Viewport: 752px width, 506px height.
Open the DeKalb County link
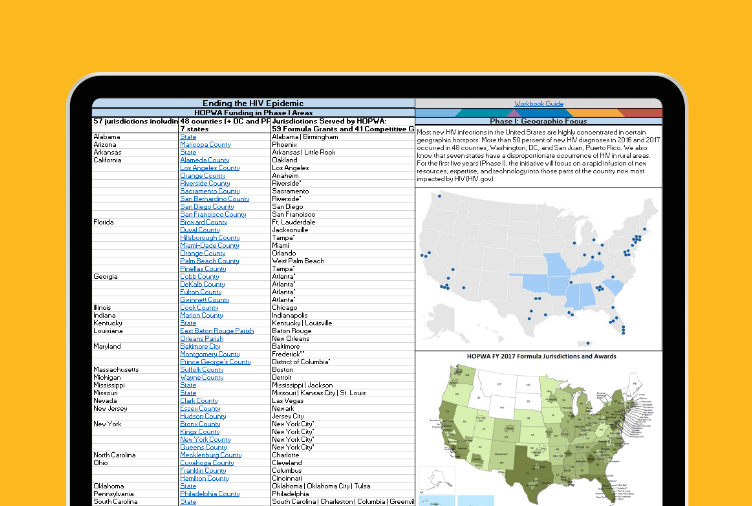click(202, 284)
